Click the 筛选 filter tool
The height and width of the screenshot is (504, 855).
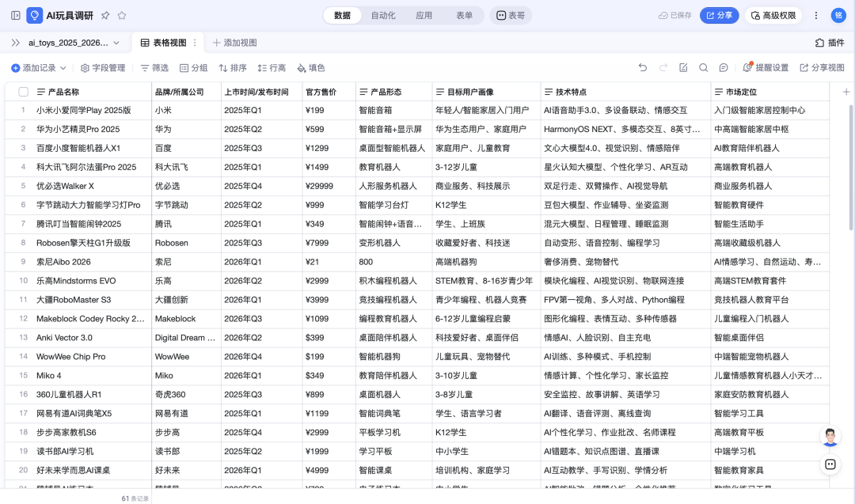tap(154, 68)
